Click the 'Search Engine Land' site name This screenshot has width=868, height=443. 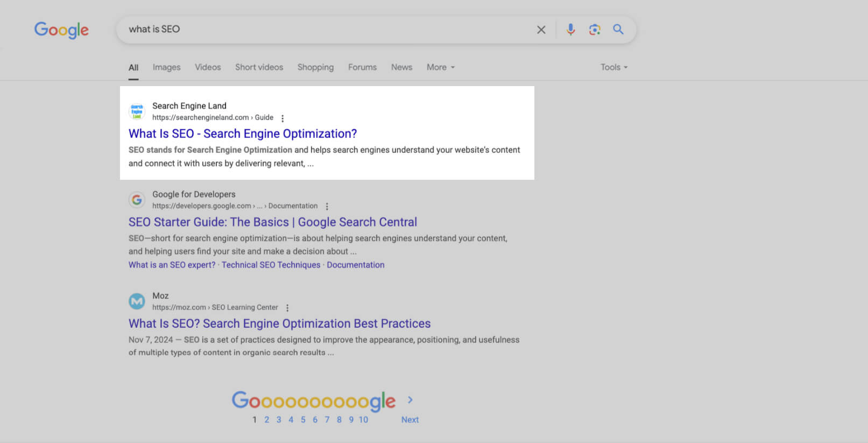(189, 106)
